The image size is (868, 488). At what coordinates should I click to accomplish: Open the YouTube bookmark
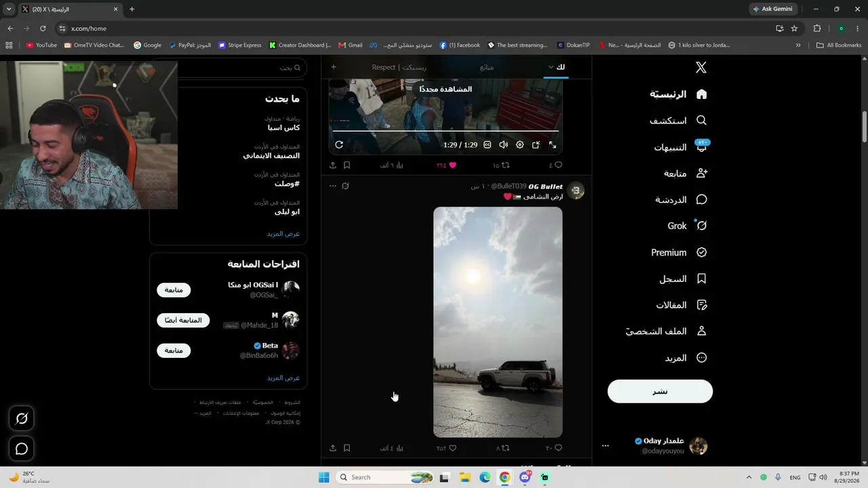pyautogui.click(x=41, y=45)
